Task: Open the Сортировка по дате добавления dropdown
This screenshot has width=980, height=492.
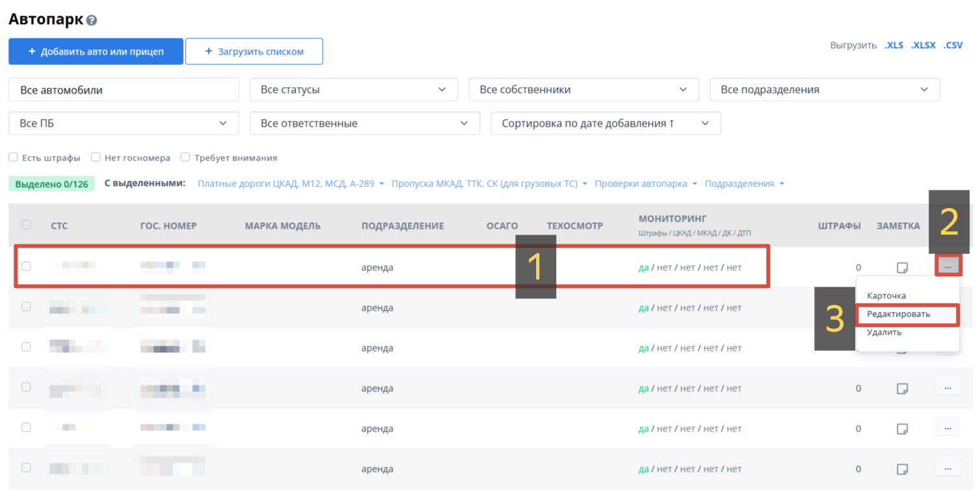Action: click(x=606, y=123)
